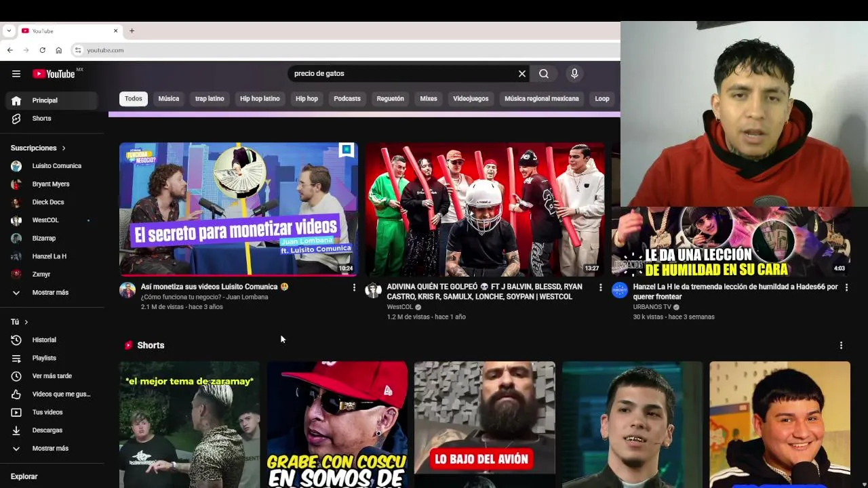
Task: Select the Hip hop latino chip
Action: coord(260,99)
